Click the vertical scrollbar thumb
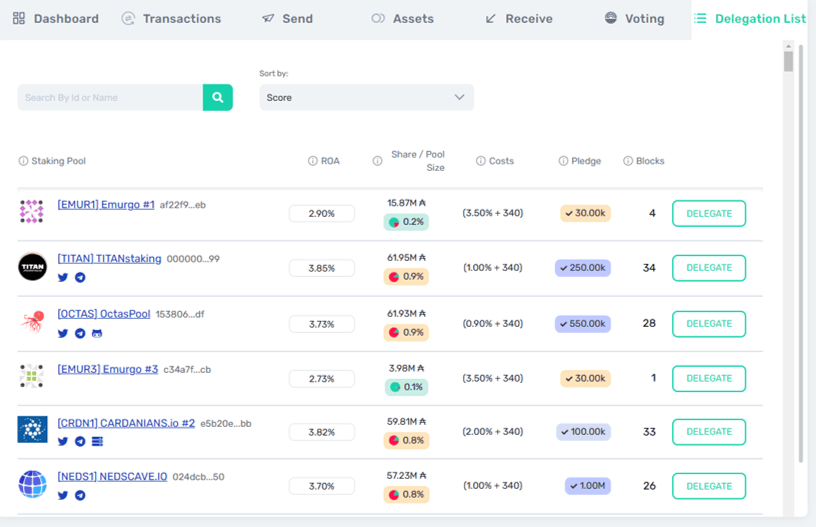816x527 pixels. [x=788, y=61]
